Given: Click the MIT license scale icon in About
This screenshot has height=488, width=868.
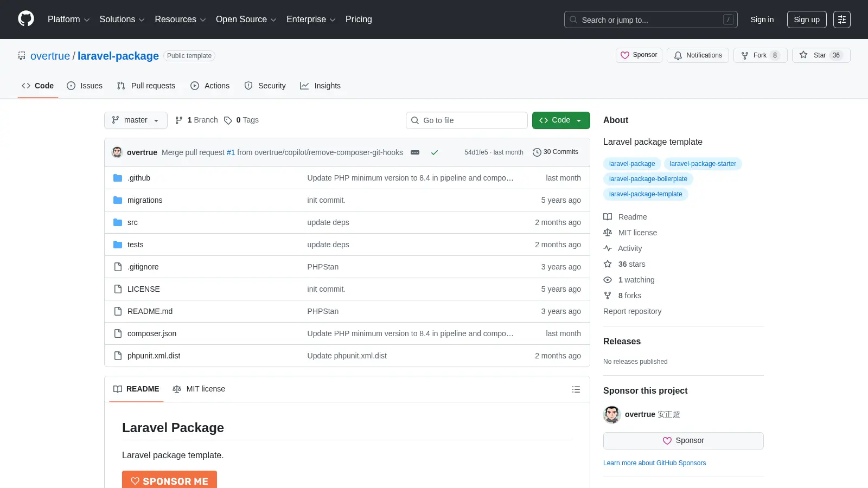Looking at the screenshot, I should pyautogui.click(x=608, y=233).
